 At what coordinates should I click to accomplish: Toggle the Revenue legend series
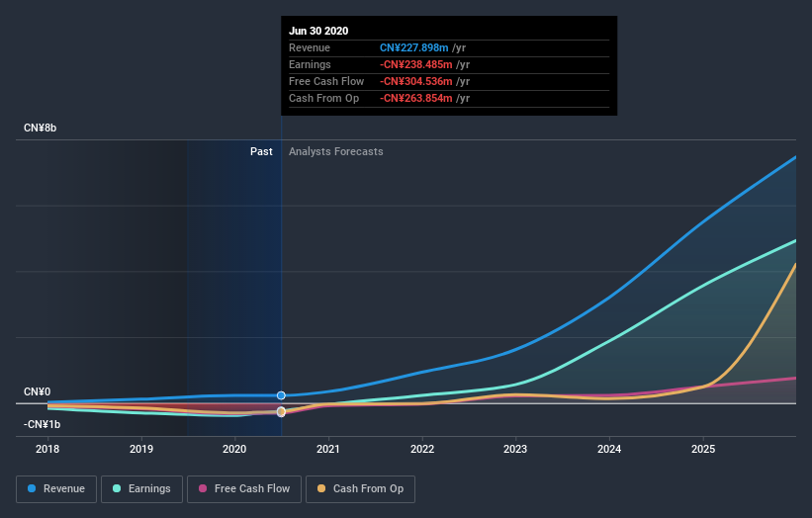coord(56,489)
